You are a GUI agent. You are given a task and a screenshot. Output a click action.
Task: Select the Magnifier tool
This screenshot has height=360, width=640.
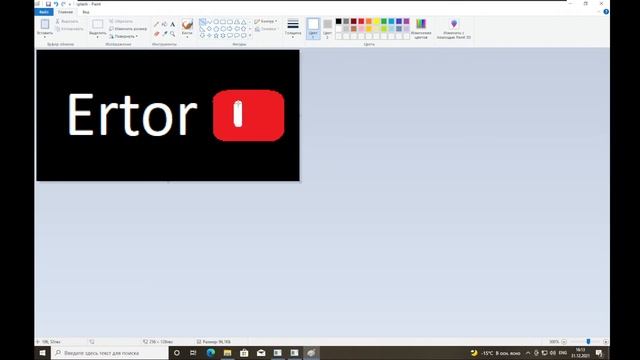click(x=172, y=34)
